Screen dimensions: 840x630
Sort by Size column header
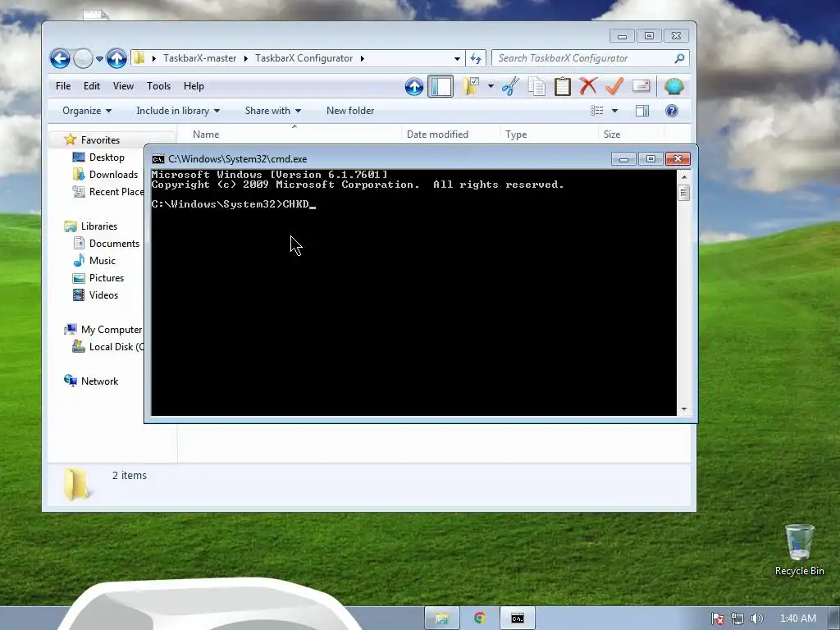[x=631, y=134]
